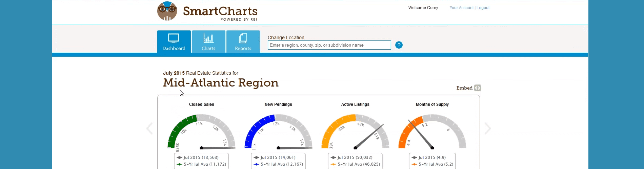644x169 pixels.
Task: Click the Months of Supply title
Action: tap(432, 104)
